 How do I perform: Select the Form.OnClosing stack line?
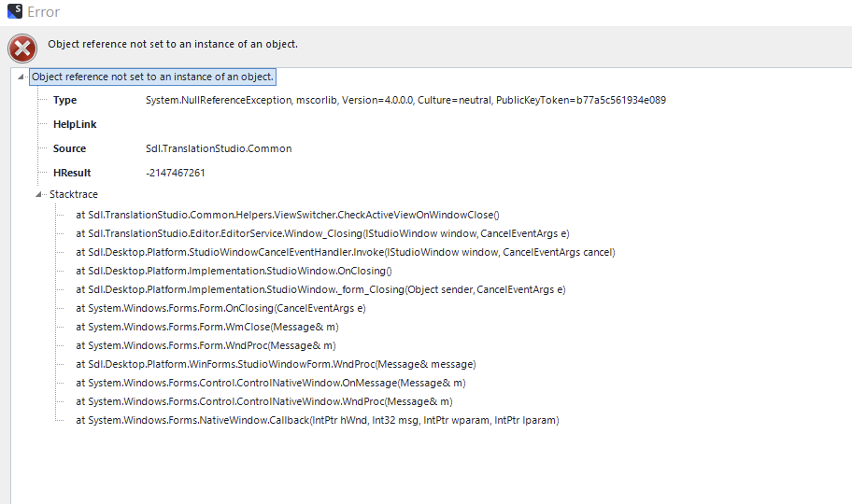click(x=220, y=308)
